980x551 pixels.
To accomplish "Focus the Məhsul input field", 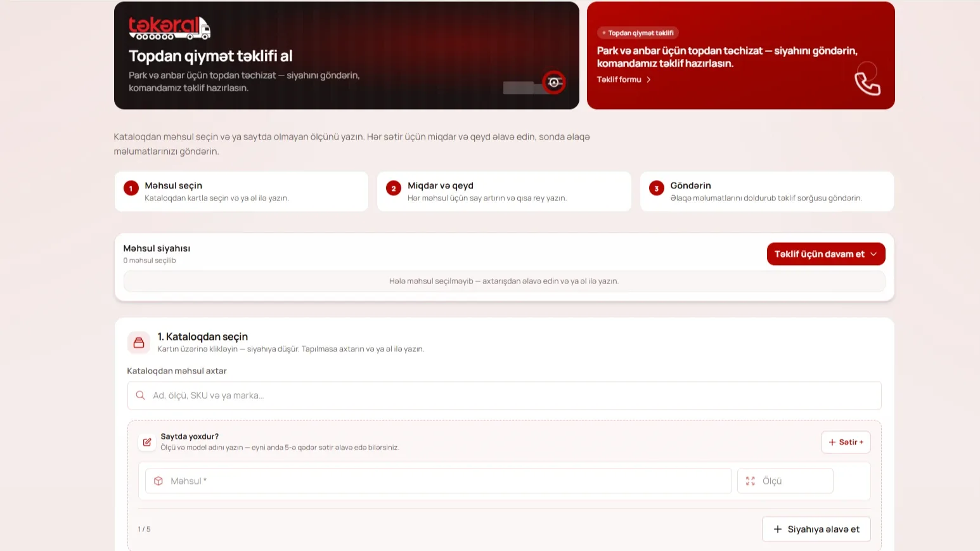I will tap(439, 481).
